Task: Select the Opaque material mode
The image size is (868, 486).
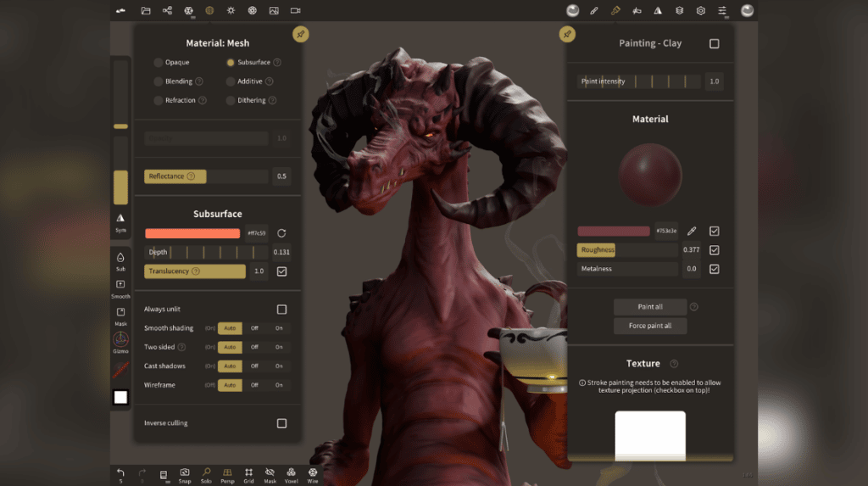Action: (x=171, y=63)
